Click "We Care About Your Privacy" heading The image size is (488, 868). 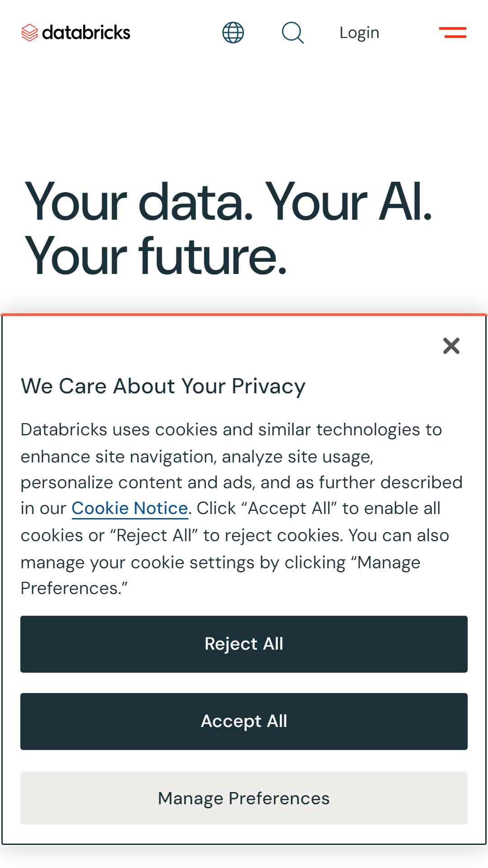click(163, 387)
